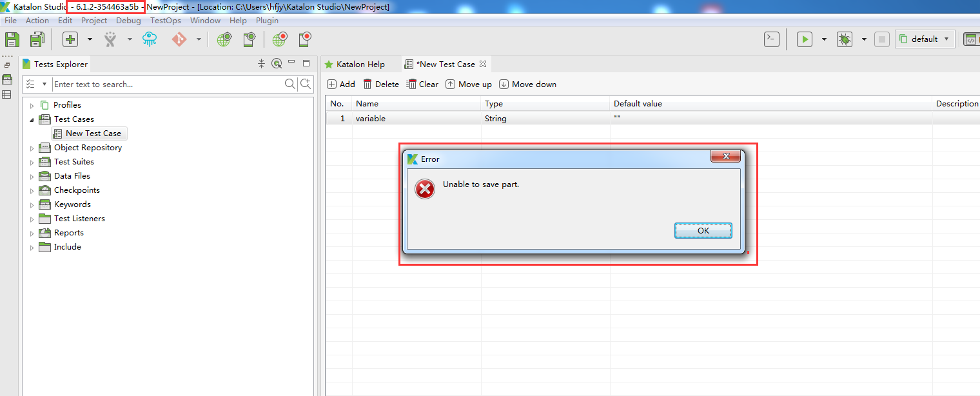Viewport: 980px width, 396px height.
Task: Expand the Profiles tree node
Action: pyautogui.click(x=32, y=105)
